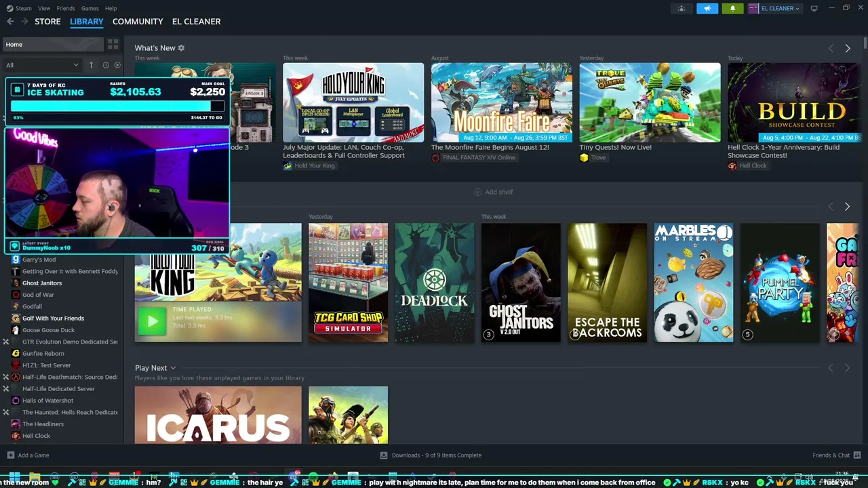Enter Big Picture mode via monitor icon

[814, 8]
